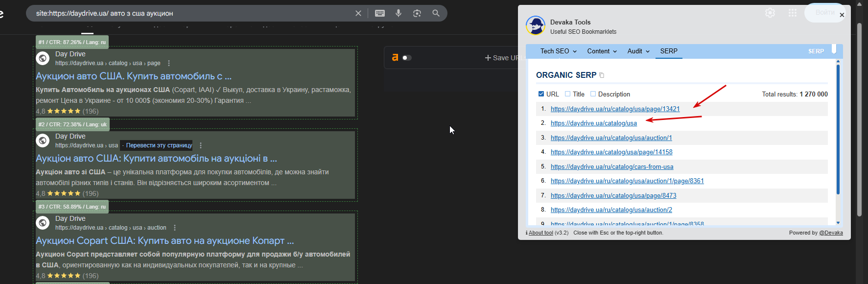Screen dimensions: 868x284
Task: Click the '#2 / CTR: 72.38% / Lang: uk' badge
Action: tap(72, 124)
